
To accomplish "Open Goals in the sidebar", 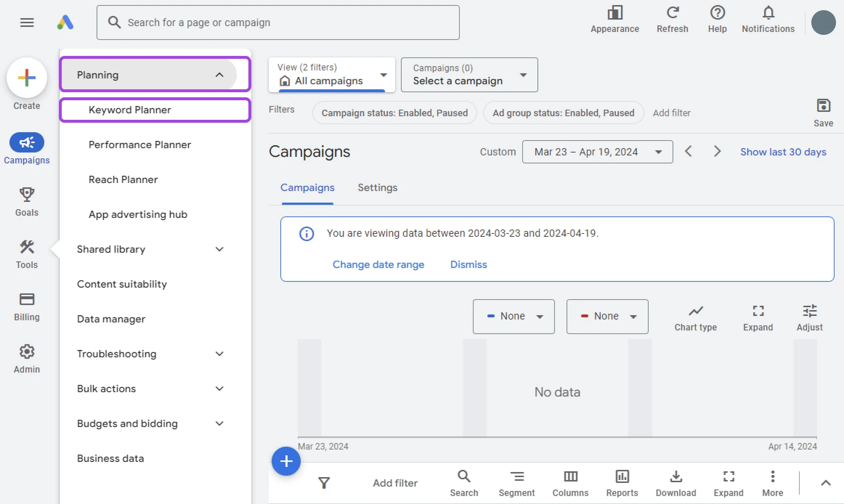I will pos(27,202).
